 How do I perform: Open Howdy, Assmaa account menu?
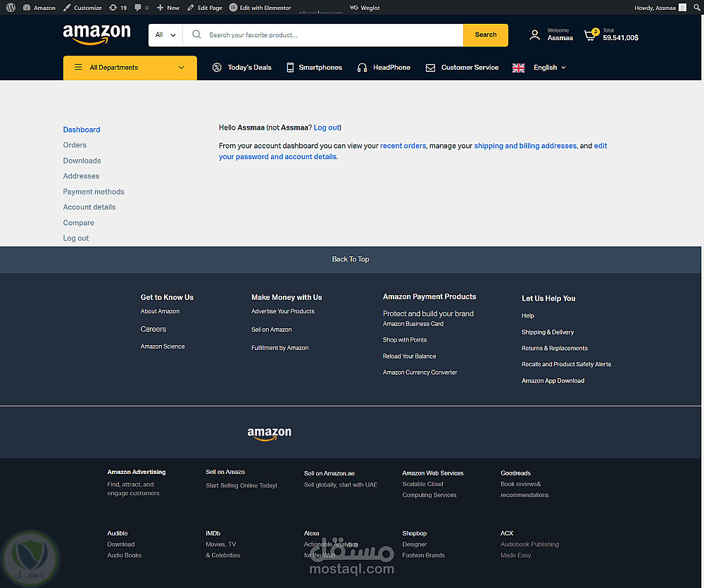click(x=660, y=8)
